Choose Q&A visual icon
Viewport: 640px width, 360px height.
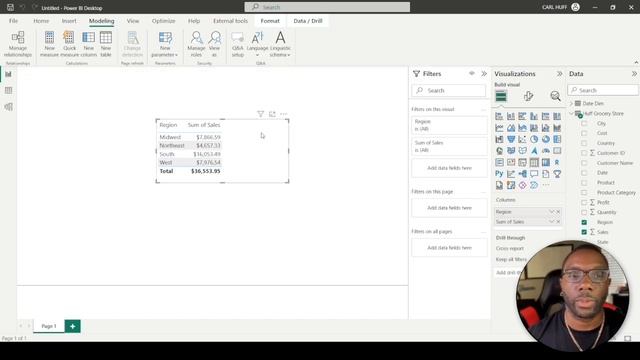(534, 173)
